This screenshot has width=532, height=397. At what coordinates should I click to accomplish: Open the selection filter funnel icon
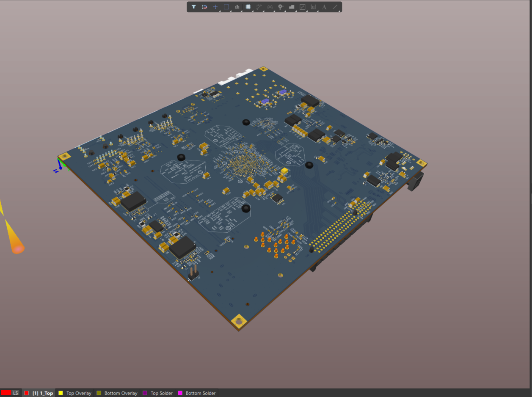tap(193, 7)
